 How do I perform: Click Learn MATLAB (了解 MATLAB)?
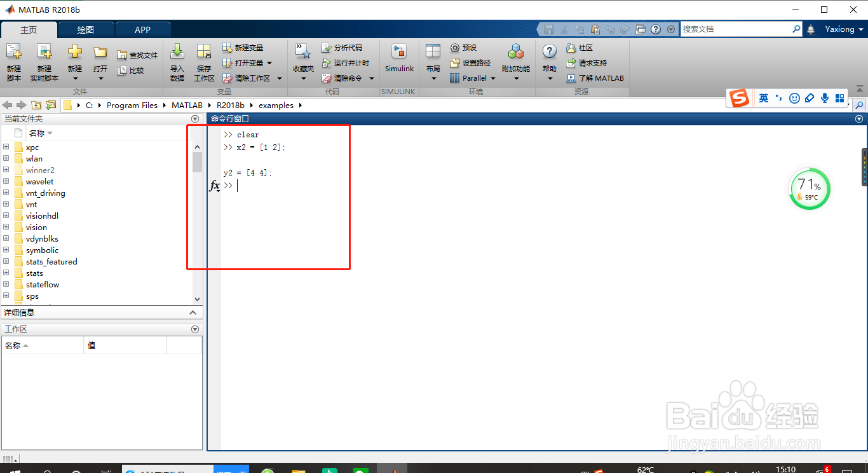[x=595, y=78]
